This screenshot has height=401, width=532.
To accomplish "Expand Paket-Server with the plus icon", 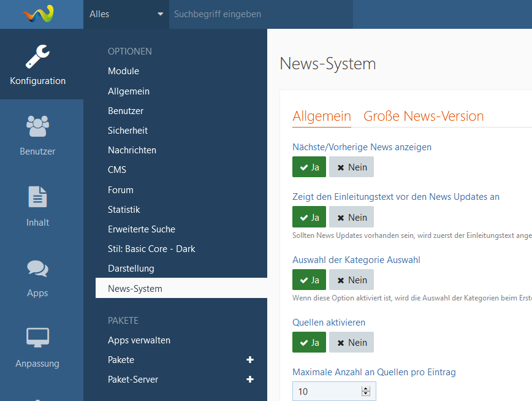I will [x=250, y=380].
